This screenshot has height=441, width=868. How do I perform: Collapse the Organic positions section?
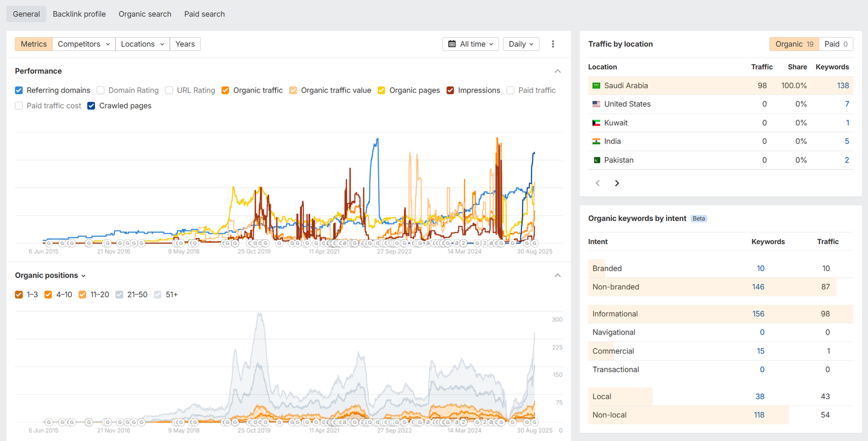pyautogui.click(x=558, y=275)
